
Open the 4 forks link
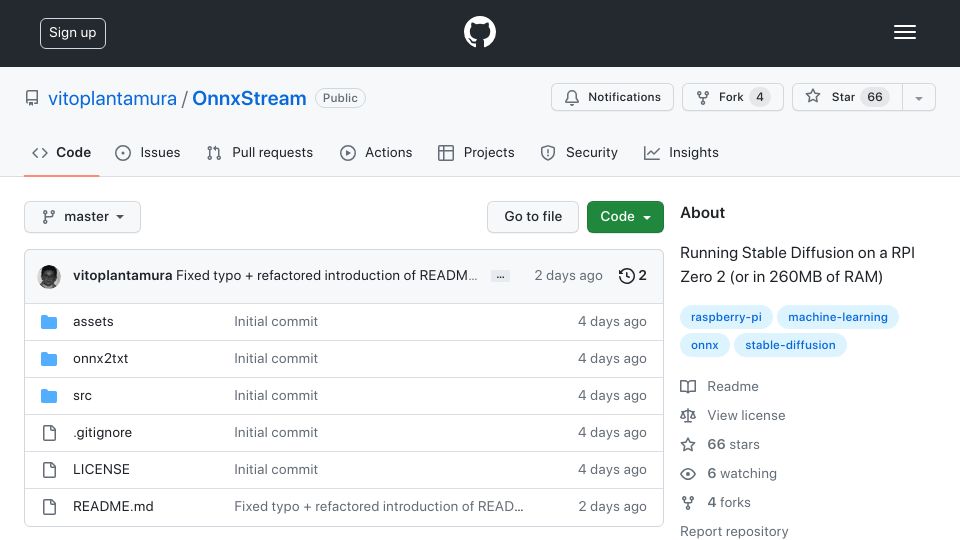tap(729, 503)
